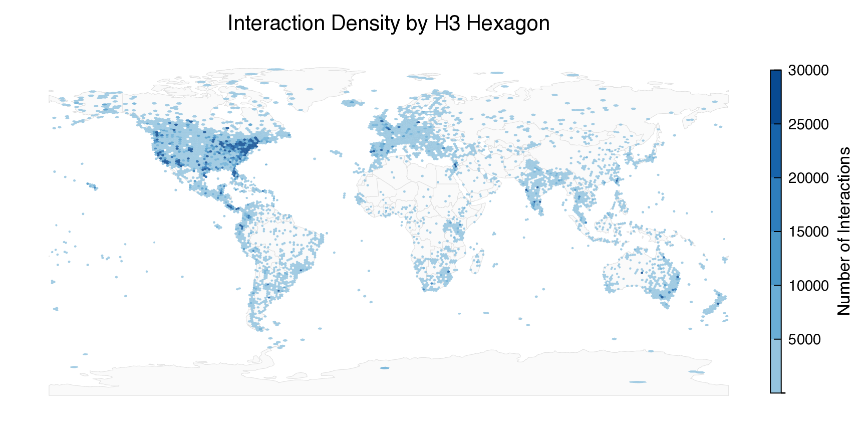Viewport: 868px width, 427px height.
Task: Click the middle of the colorbar gradient
Action: [775, 232]
